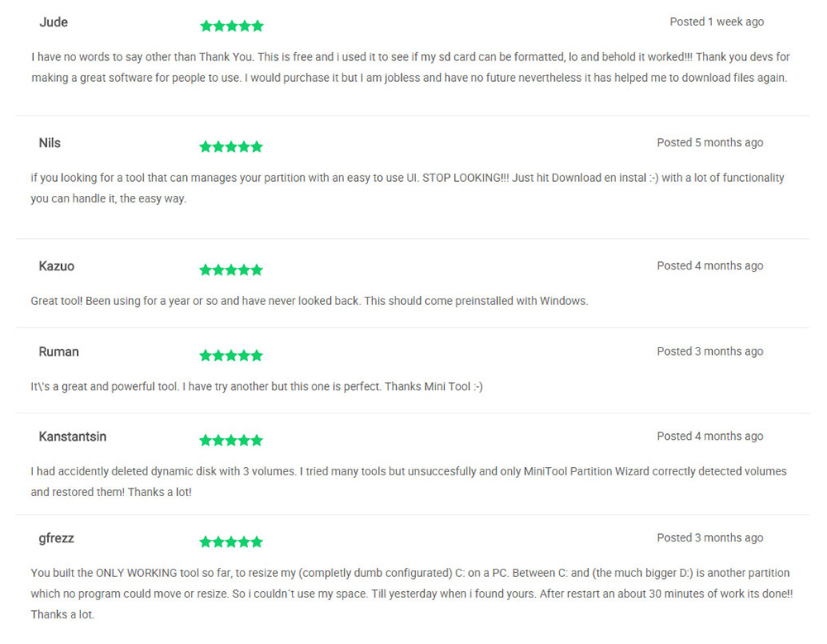Click Jude's "Posted 1 week ago" date

click(x=716, y=21)
